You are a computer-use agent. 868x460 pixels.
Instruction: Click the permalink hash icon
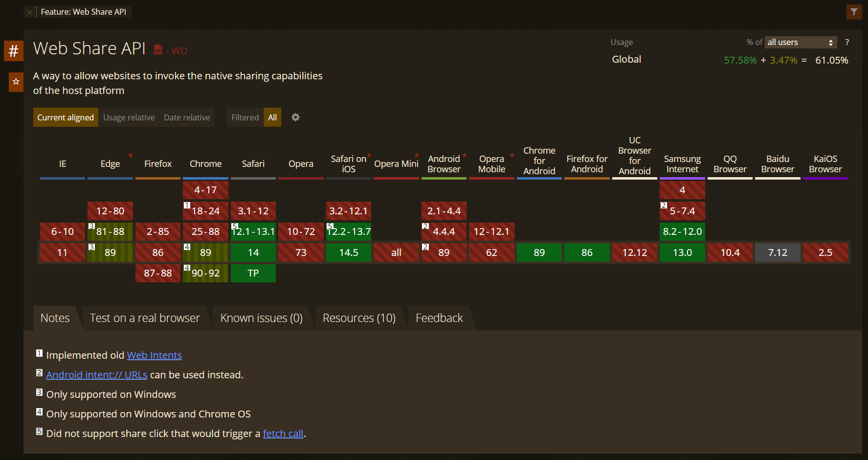coord(13,51)
